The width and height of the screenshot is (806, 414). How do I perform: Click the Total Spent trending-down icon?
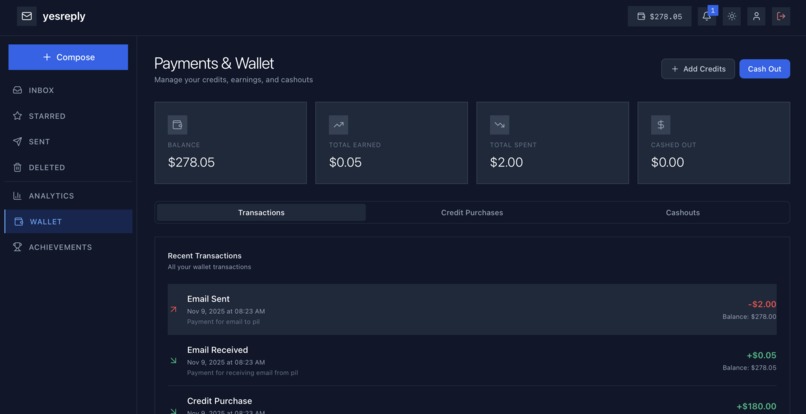point(500,124)
